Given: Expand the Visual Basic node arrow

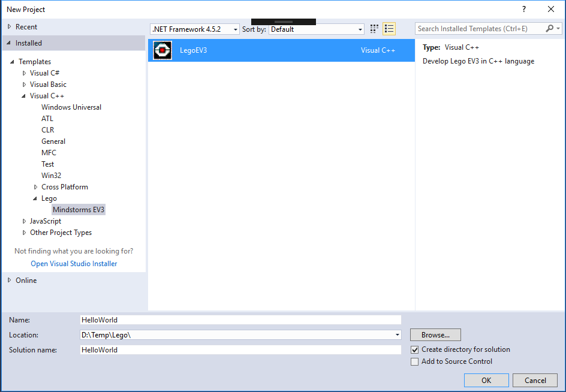Looking at the screenshot, I should (x=24, y=85).
